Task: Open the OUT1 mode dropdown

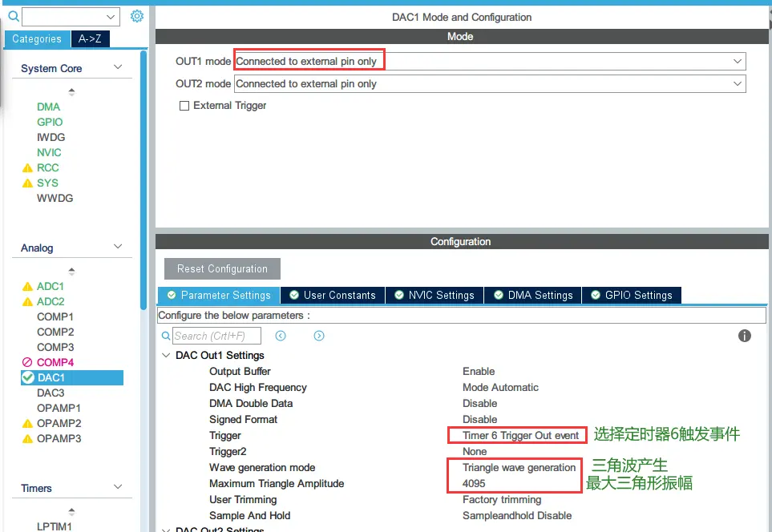Action: tap(737, 62)
